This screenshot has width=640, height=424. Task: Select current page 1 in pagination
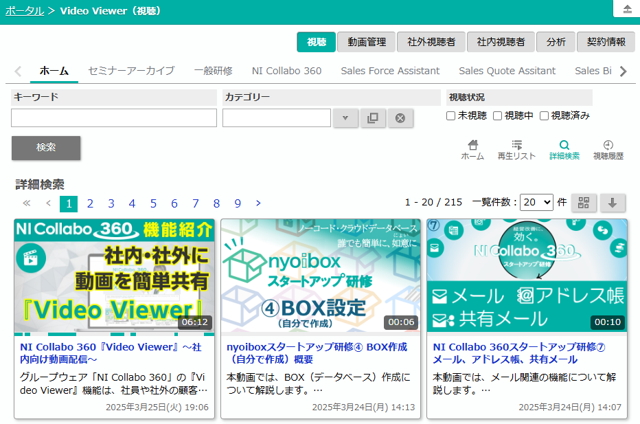point(69,203)
